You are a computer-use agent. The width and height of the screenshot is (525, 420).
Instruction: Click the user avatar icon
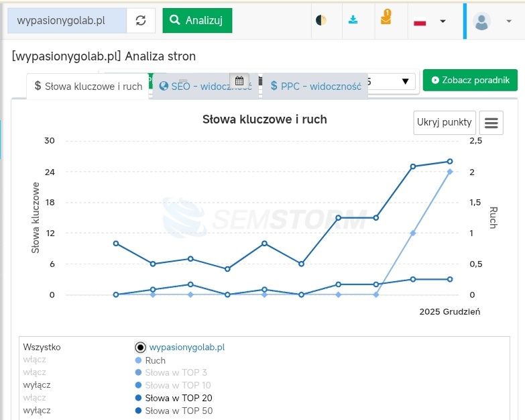coord(481,21)
